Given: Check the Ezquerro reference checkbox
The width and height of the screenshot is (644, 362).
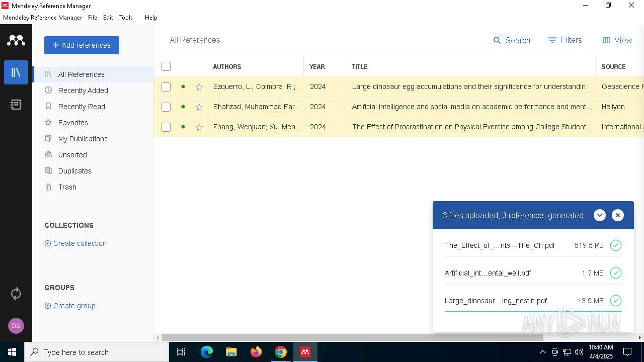Looking at the screenshot, I should tap(166, 87).
